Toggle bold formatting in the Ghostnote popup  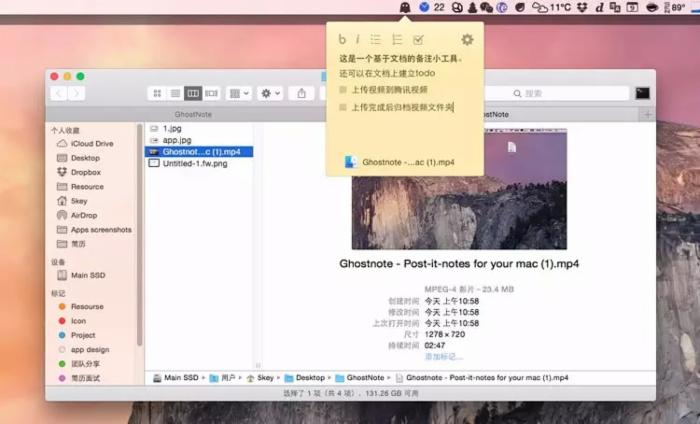pos(342,39)
